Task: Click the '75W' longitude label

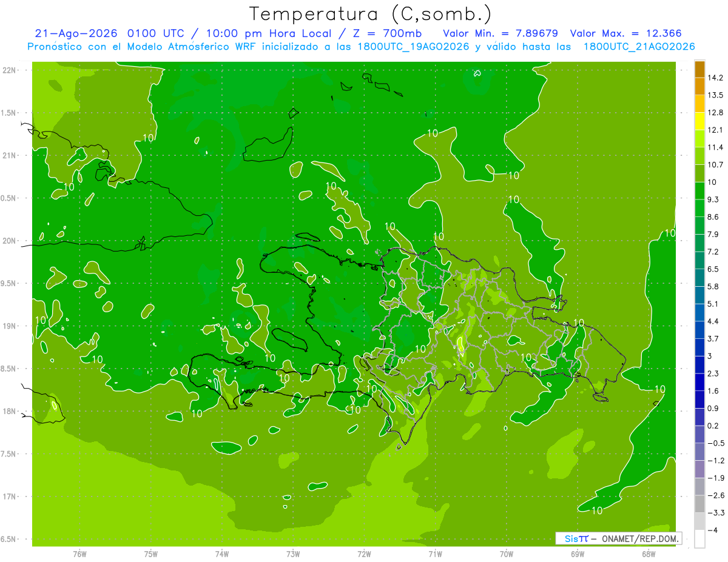Action: click(x=151, y=554)
